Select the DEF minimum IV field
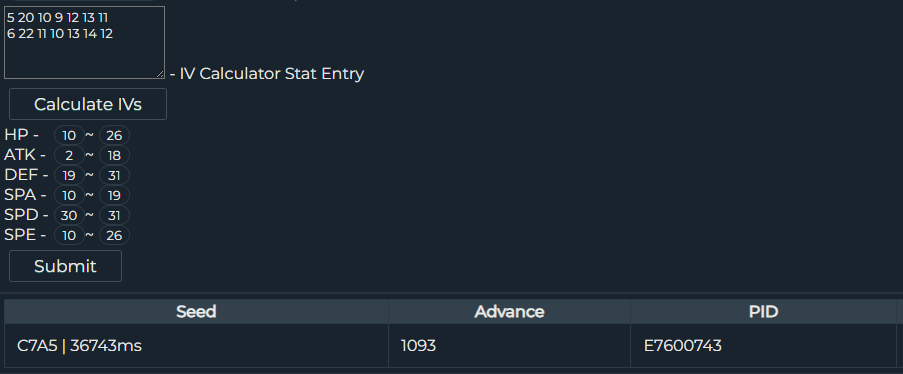903x374 pixels. pos(69,175)
